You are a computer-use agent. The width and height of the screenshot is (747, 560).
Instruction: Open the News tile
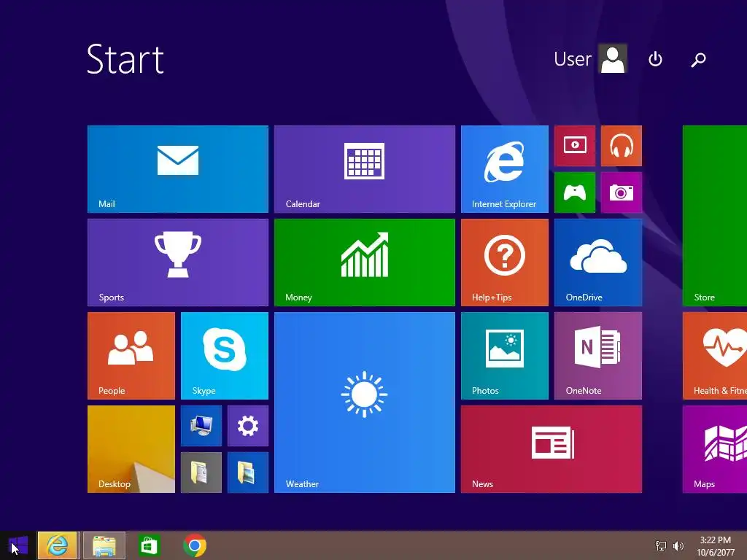(551, 449)
